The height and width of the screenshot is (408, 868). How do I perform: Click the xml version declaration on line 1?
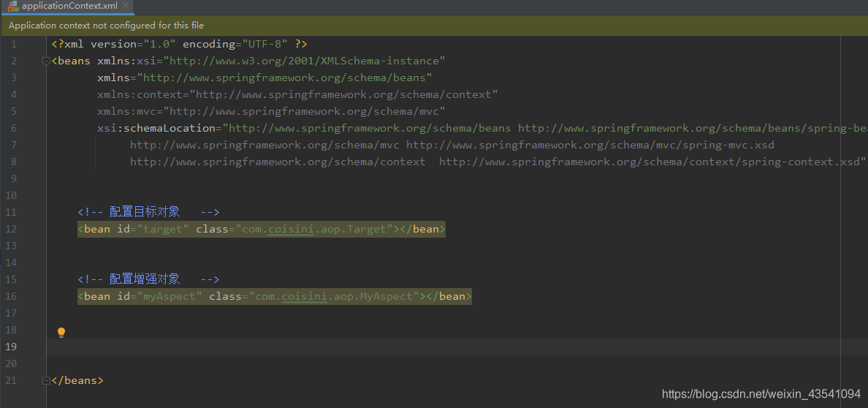coord(179,44)
